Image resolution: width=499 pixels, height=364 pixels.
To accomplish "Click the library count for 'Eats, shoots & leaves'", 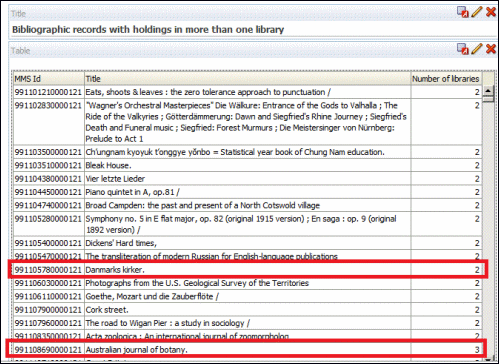I will coord(446,92).
